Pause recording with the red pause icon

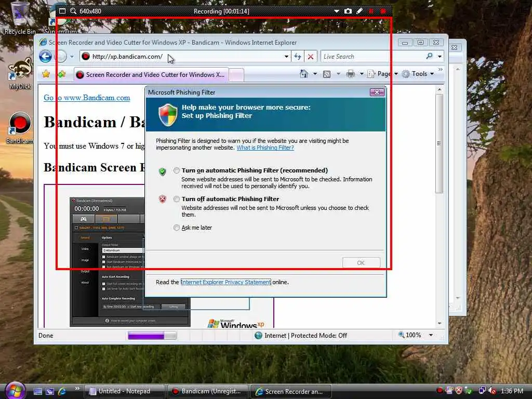[371, 11]
